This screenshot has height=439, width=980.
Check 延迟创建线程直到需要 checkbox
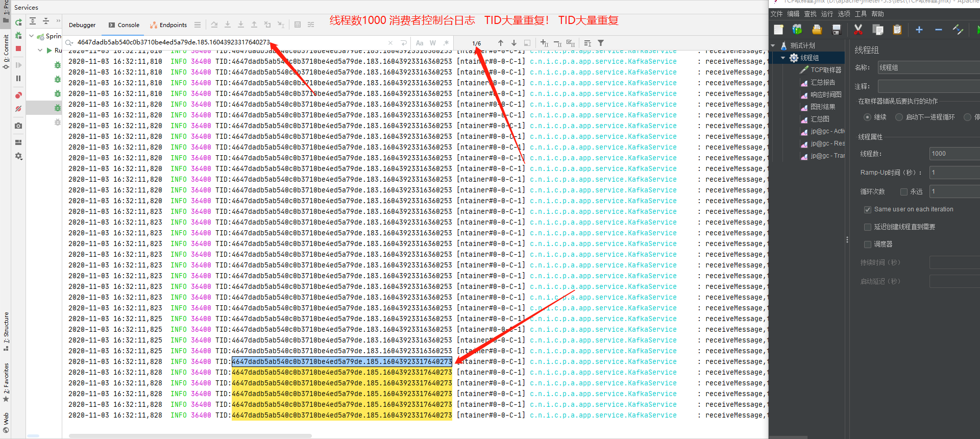(x=867, y=227)
